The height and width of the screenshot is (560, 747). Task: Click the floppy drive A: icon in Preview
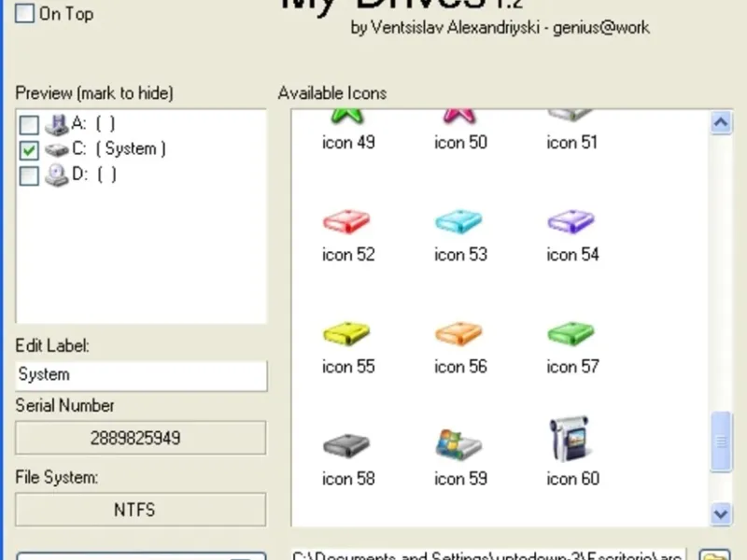coord(57,125)
